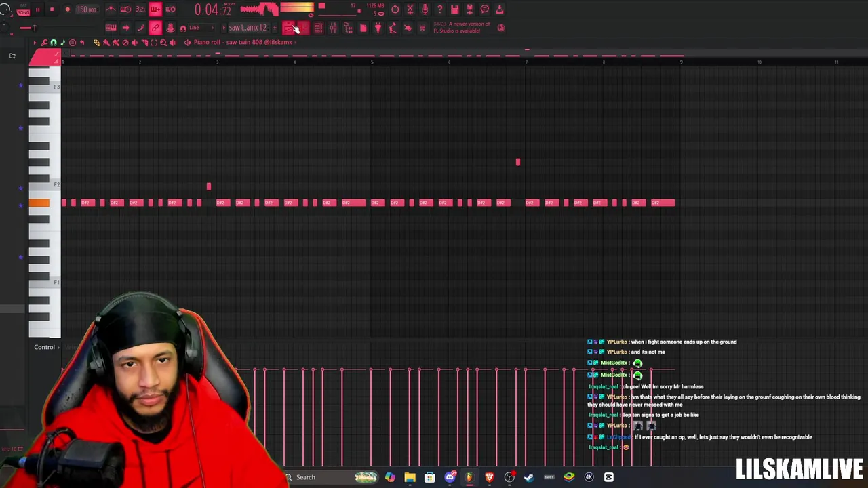Click the microphone recording icon
Viewport: 868px width, 488px height.
coord(425,9)
